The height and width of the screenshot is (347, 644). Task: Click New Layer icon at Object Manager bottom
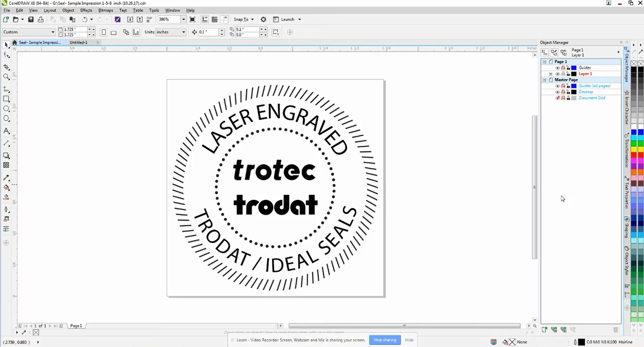point(544,329)
